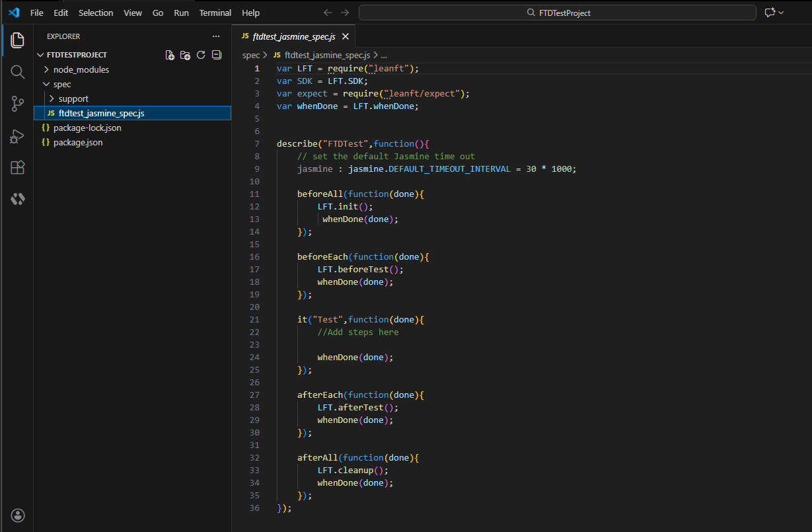Image resolution: width=812 pixels, height=532 pixels.
Task: Open the Run and Debug view
Action: click(18, 136)
